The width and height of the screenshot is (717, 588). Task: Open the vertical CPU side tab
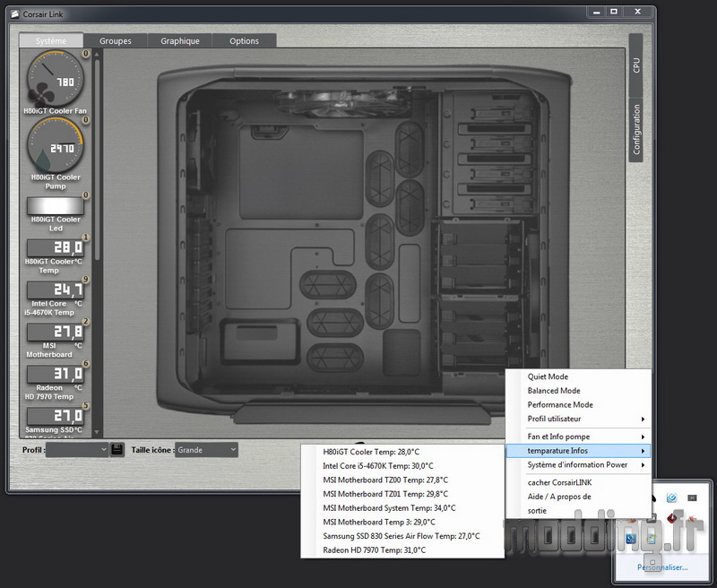(x=636, y=65)
